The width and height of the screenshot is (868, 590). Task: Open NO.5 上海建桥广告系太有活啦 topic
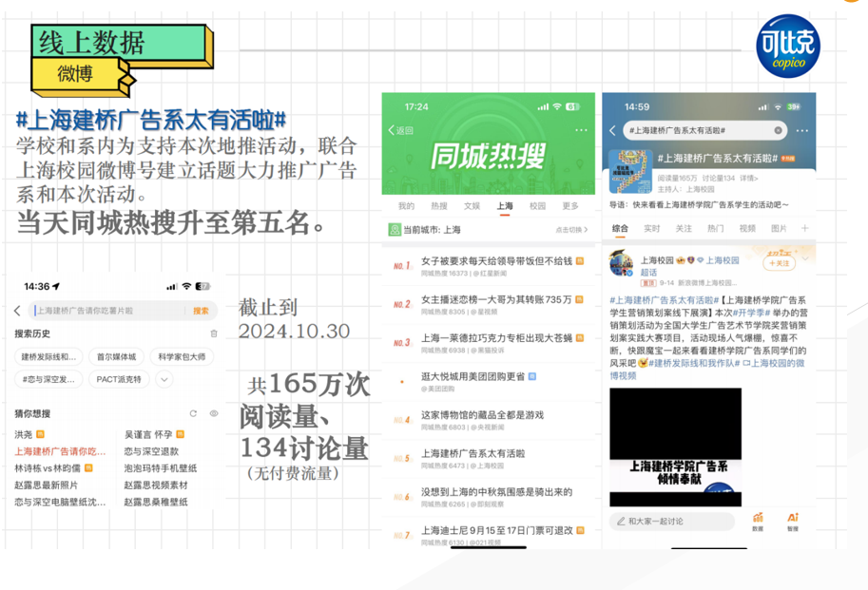pyautogui.click(x=489, y=458)
